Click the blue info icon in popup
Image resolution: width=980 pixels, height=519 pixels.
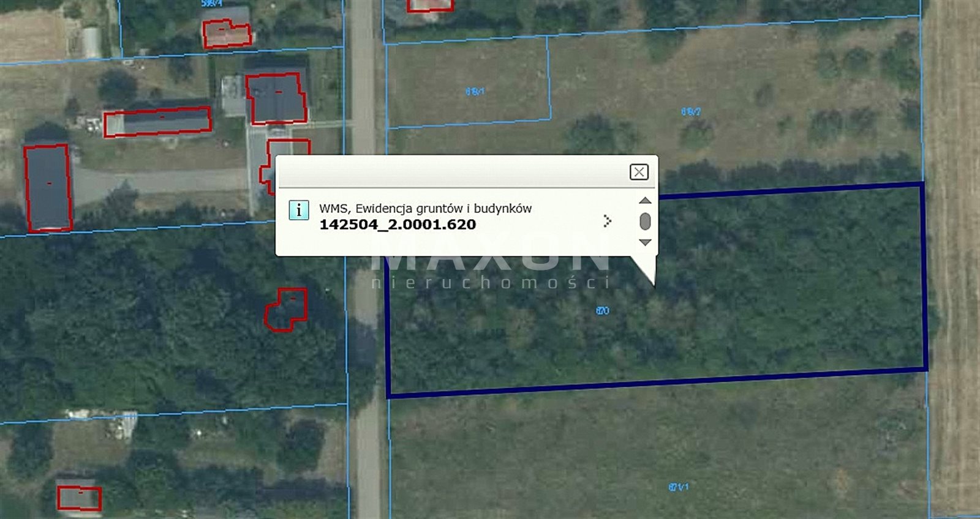click(x=298, y=210)
